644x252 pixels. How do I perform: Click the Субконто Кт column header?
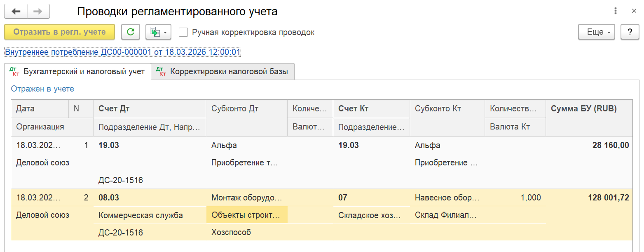[447, 118]
